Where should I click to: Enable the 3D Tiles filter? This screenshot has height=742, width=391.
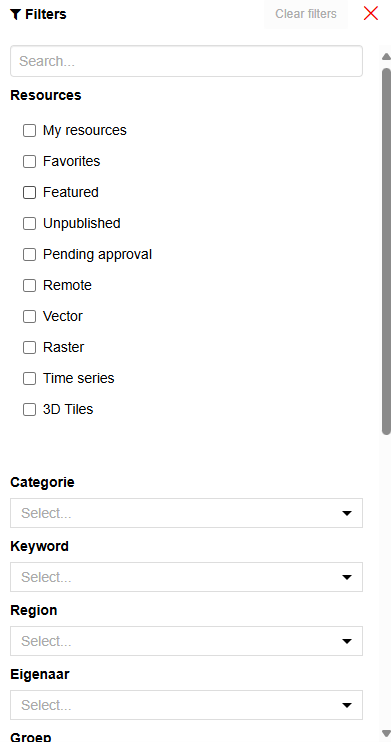point(29,409)
